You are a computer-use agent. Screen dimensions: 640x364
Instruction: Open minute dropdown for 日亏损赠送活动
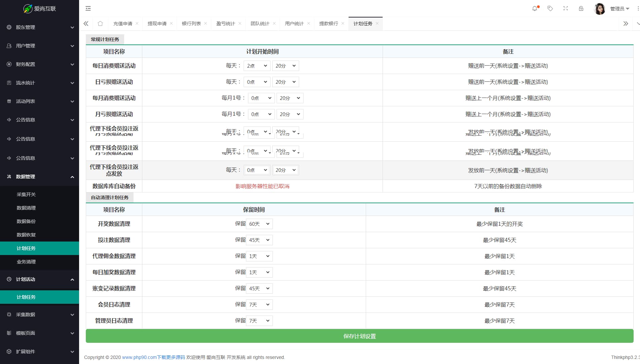point(285,82)
